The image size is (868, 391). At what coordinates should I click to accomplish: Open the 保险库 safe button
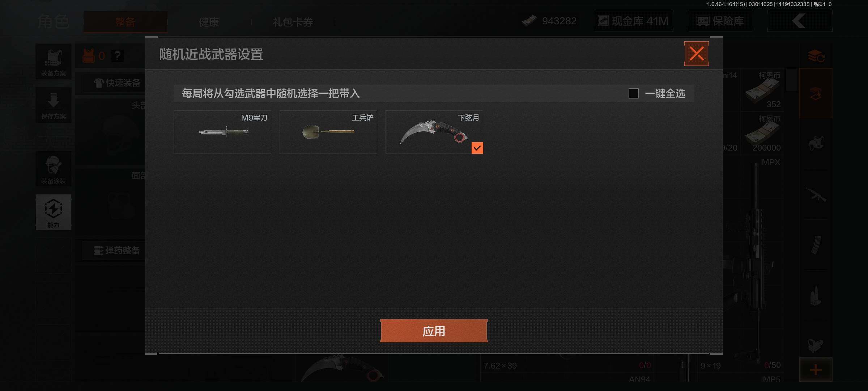[x=720, y=21]
